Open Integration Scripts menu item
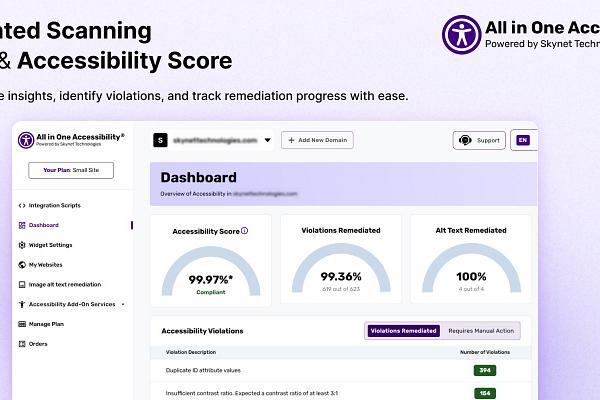The width and height of the screenshot is (600, 400). 54,206
